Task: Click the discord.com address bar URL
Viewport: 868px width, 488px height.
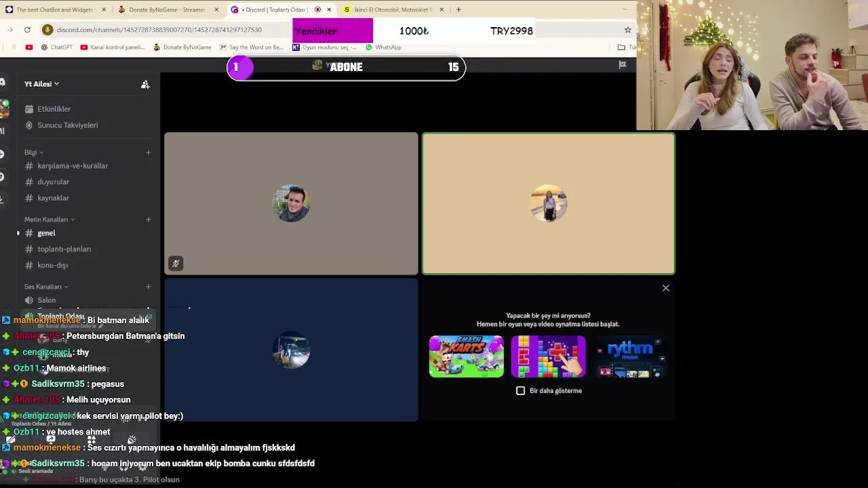Action: (x=159, y=30)
